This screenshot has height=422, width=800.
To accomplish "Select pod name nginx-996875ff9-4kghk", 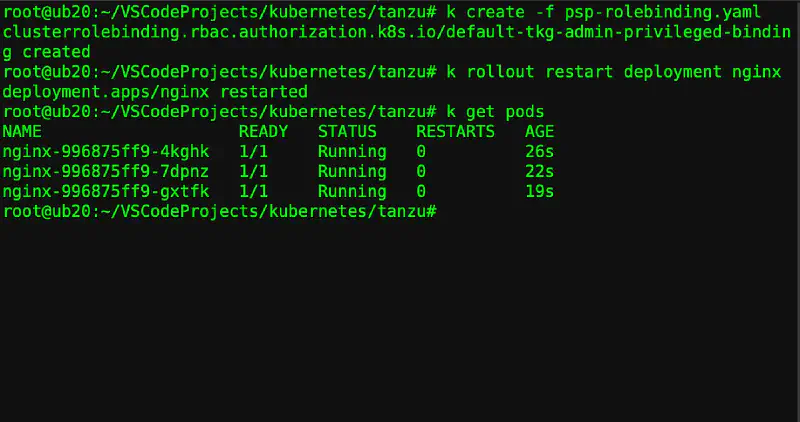I will click(106, 151).
